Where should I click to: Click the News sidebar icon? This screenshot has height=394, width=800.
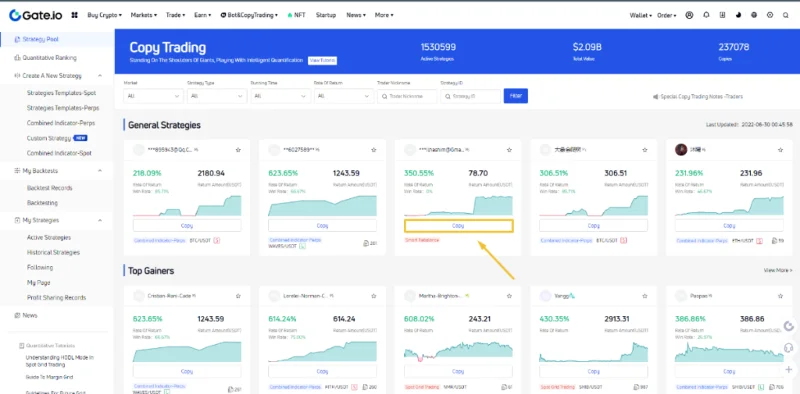point(17,315)
